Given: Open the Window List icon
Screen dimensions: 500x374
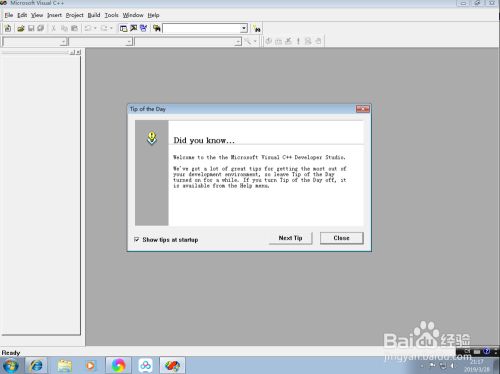Looking at the screenshot, I should coord(144,28).
